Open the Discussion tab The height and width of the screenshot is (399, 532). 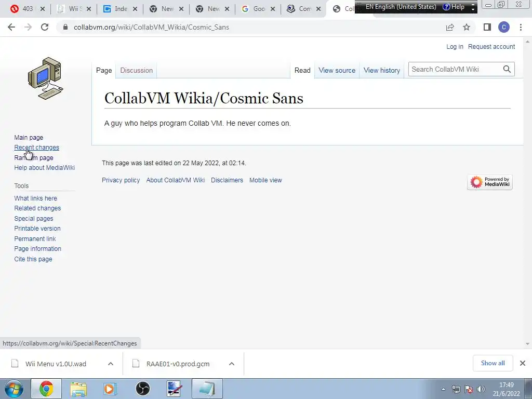click(137, 70)
